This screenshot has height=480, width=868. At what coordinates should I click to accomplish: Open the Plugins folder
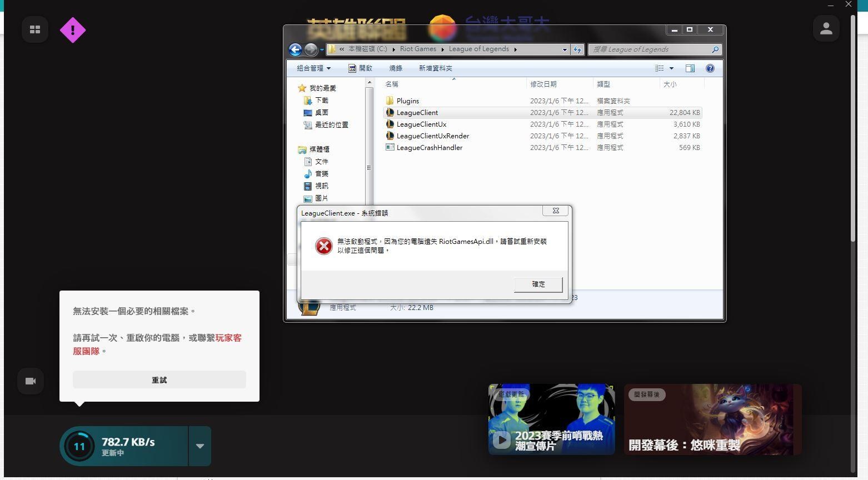(x=543, y=101)
